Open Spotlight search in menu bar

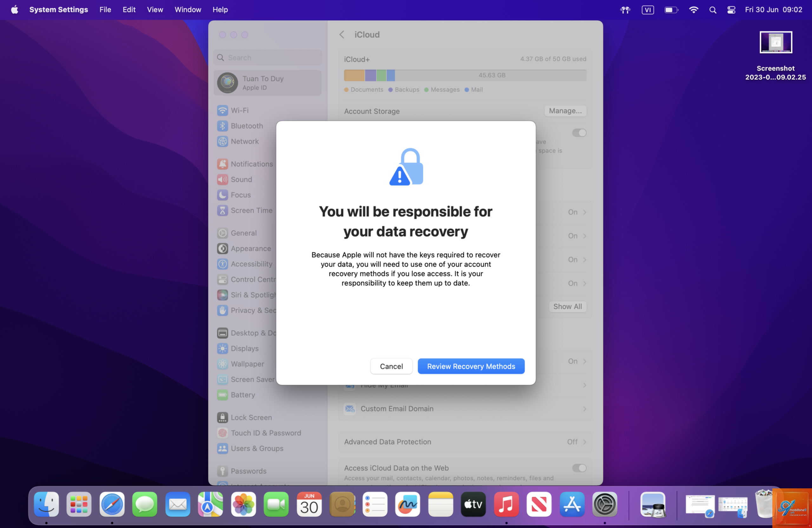(x=713, y=10)
